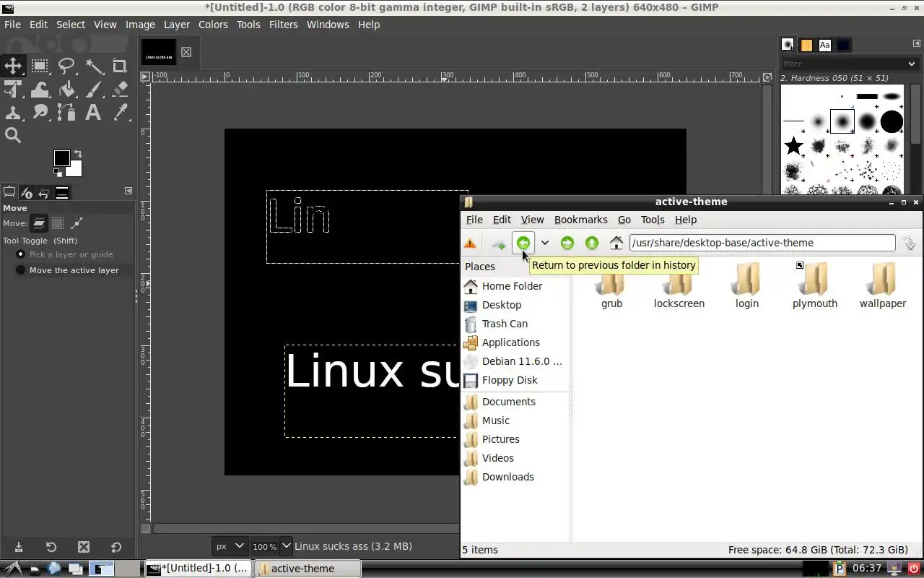
Task: Go back to previous folder in file manager
Action: (x=523, y=243)
